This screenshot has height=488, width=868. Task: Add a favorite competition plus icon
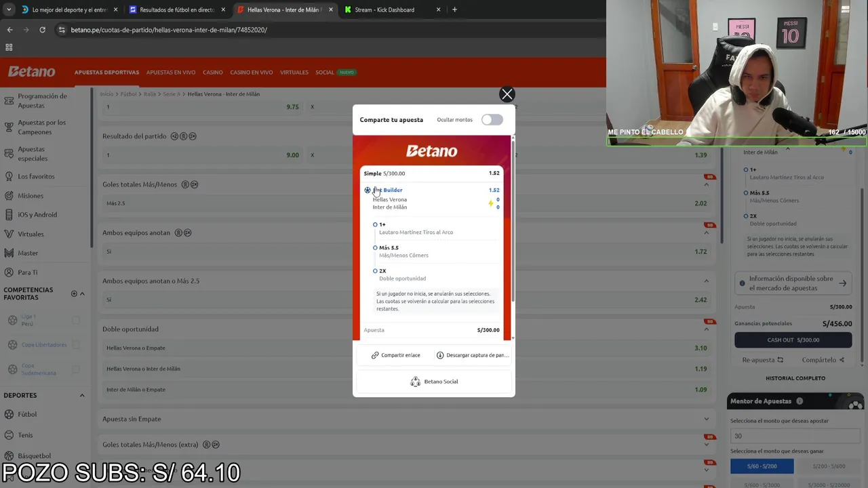pos(74,293)
